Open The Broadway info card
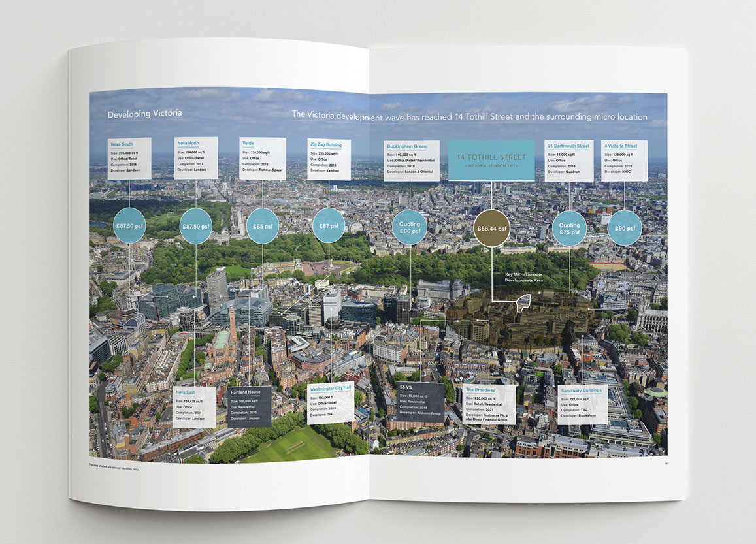Screen dimensions: 756x544 pyautogui.click(x=489, y=405)
